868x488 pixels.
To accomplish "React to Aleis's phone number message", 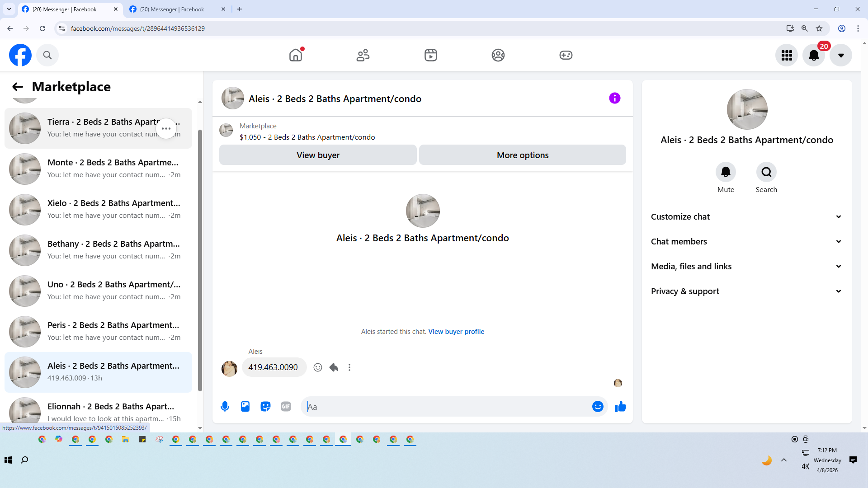I will [x=318, y=367].
